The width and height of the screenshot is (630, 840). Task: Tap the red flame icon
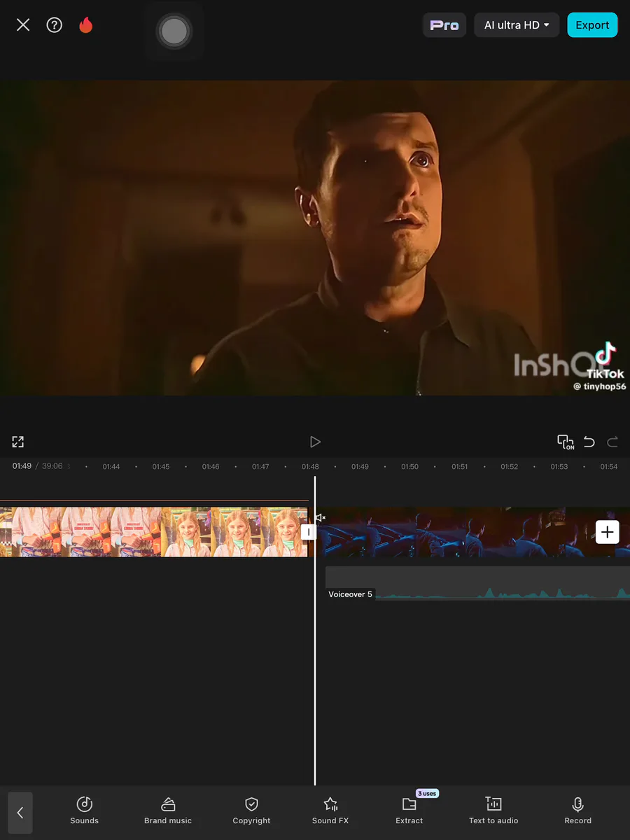(x=85, y=25)
